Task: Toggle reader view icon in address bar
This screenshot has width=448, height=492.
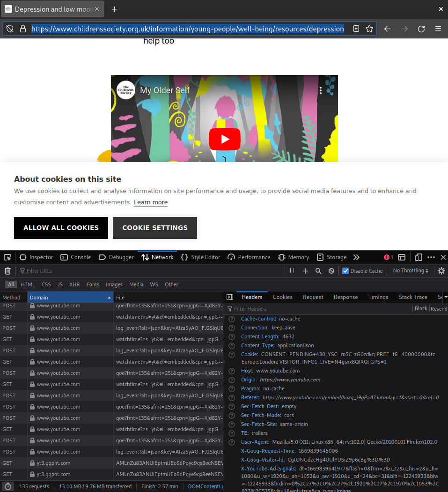Action: (356, 29)
